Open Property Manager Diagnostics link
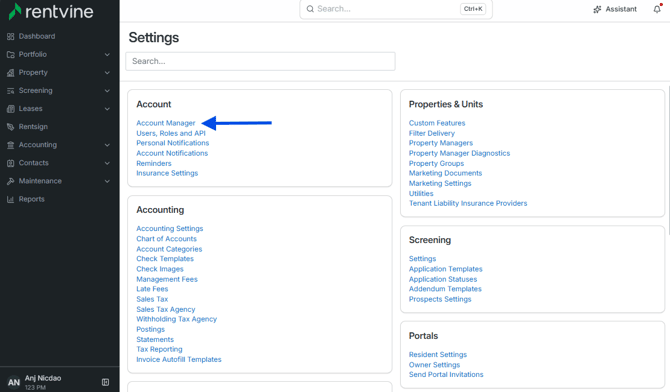The width and height of the screenshot is (670, 392). [459, 153]
